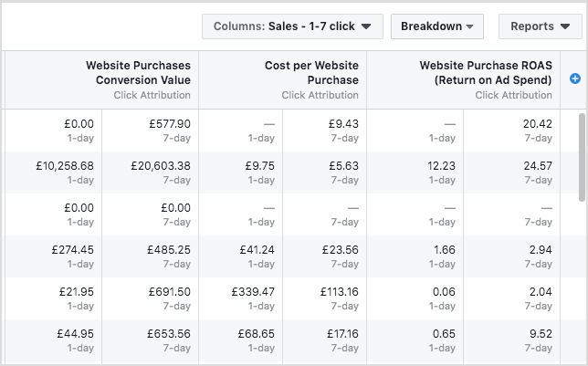The image size is (588, 366).
Task: Select the Website Purchase ROAS column header
Action: [485, 73]
